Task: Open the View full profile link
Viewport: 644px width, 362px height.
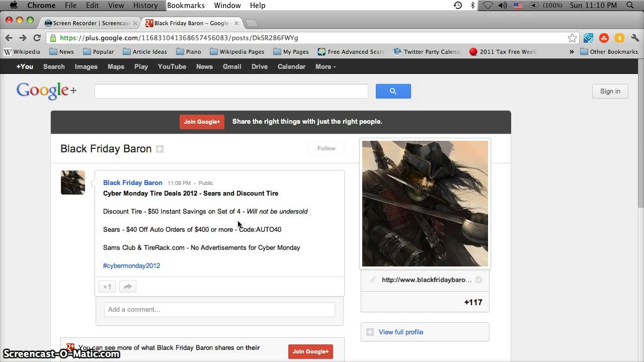Action: tap(400, 332)
